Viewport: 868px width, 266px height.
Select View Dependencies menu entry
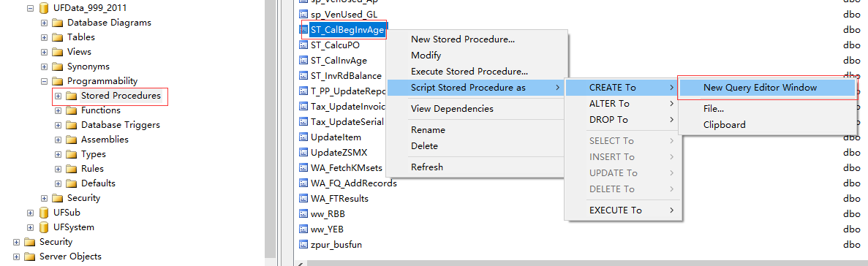tap(452, 109)
